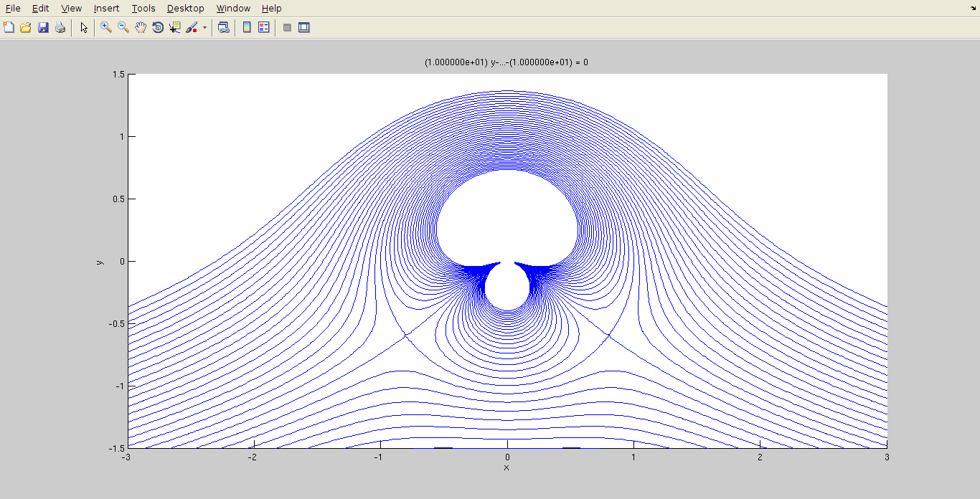
Task: Open the Insert menu
Action: tap(106, 9)
